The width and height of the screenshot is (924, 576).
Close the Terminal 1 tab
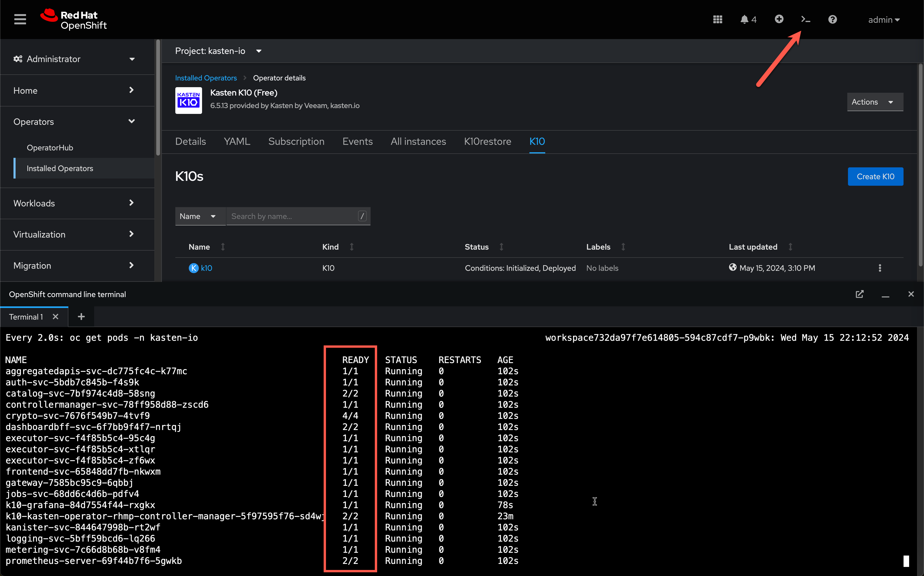click(56, 317)
